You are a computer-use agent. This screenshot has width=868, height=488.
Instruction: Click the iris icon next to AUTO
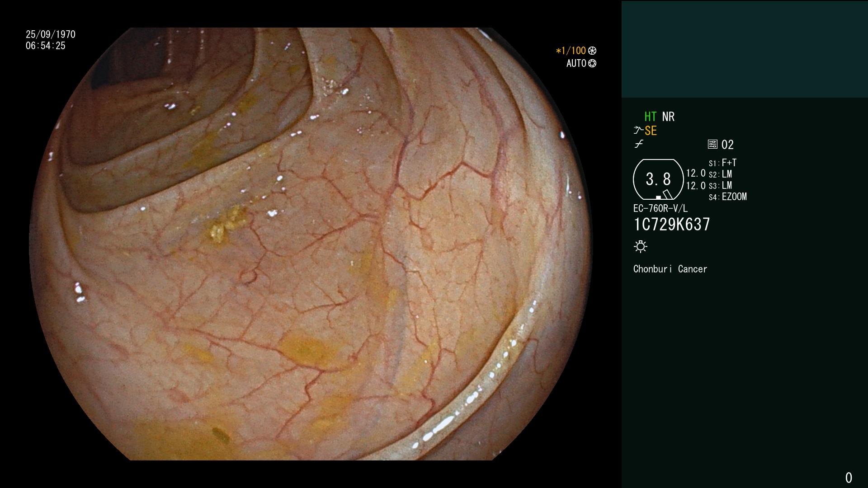(592, 64)
